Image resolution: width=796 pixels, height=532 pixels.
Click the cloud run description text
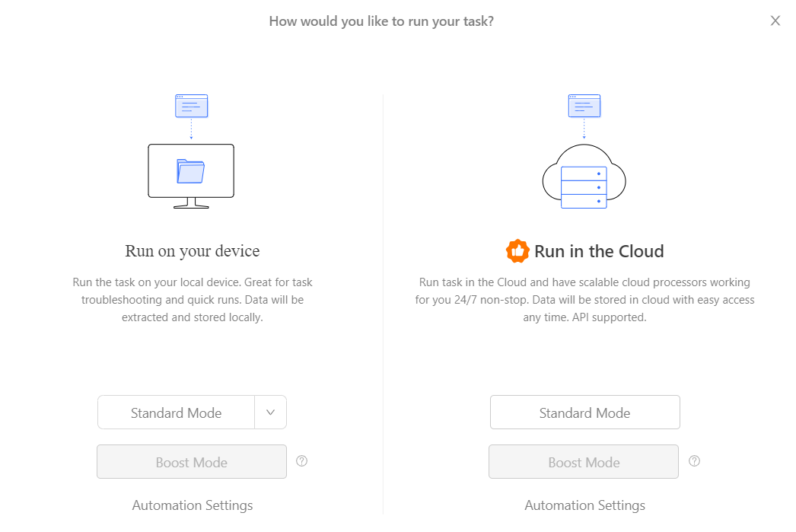click(584, 300)
